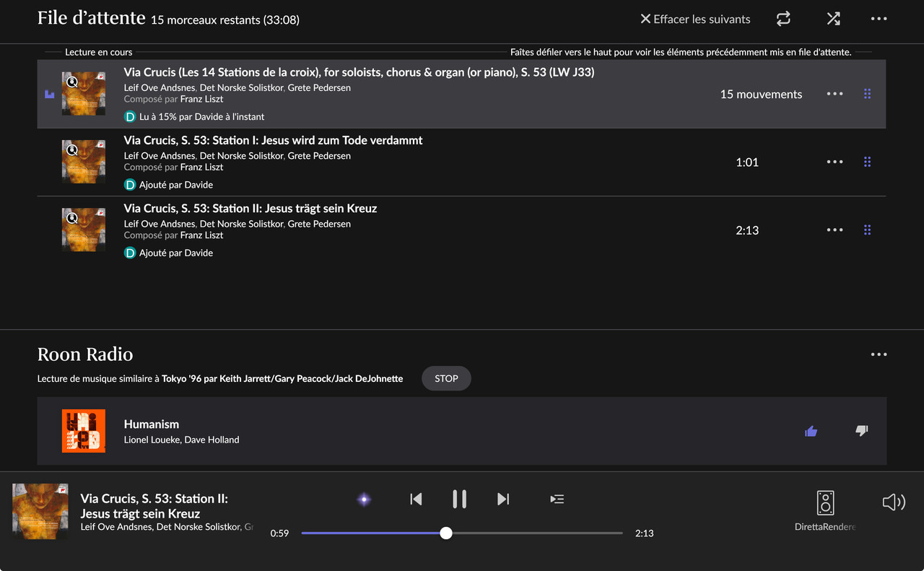Click now-playing indicator beside first queue row

coord(50,94)
